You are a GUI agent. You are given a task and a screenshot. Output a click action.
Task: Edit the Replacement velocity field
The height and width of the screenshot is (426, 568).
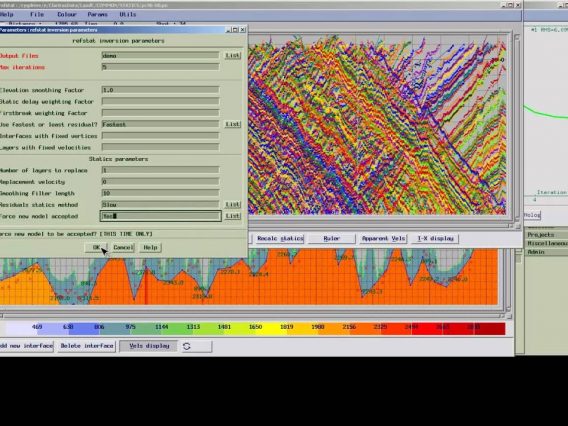point(160,182)
